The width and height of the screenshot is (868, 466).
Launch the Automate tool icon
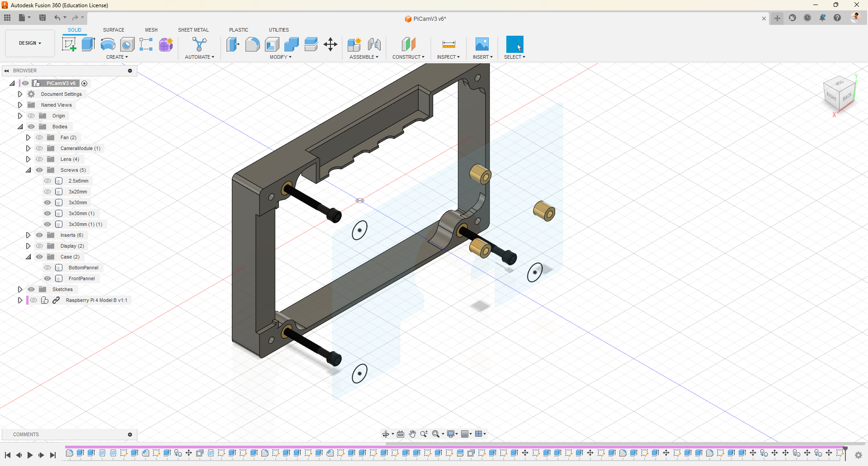(x=199, y=44)
